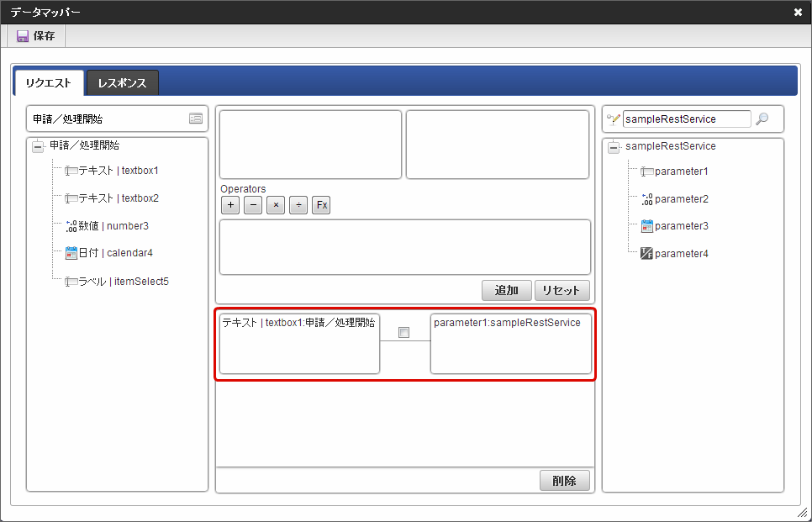Screen dimensions: 812x522
Task: Click the parameter4 boolean type icon
Action: 646,253
